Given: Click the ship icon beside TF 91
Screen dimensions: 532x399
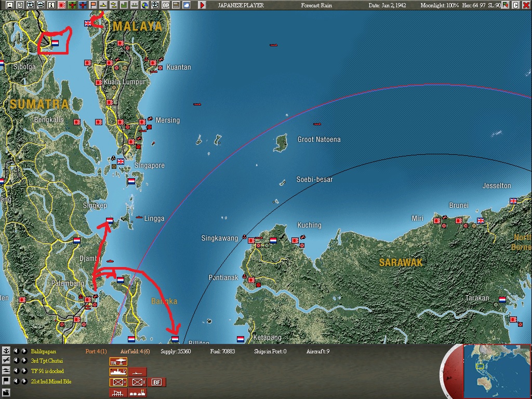Looking at the screenshot, I should coord(6,370).
